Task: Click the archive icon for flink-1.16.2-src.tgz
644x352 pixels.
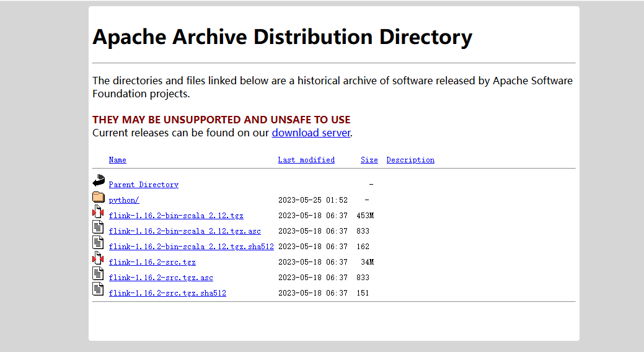Action: [x=98, y=258]
